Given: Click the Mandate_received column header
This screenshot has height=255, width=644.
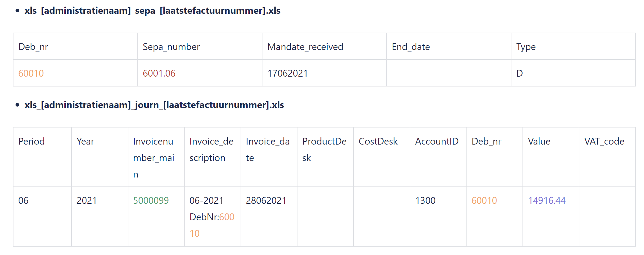Looking at the screenshot, I should [305, 47].
